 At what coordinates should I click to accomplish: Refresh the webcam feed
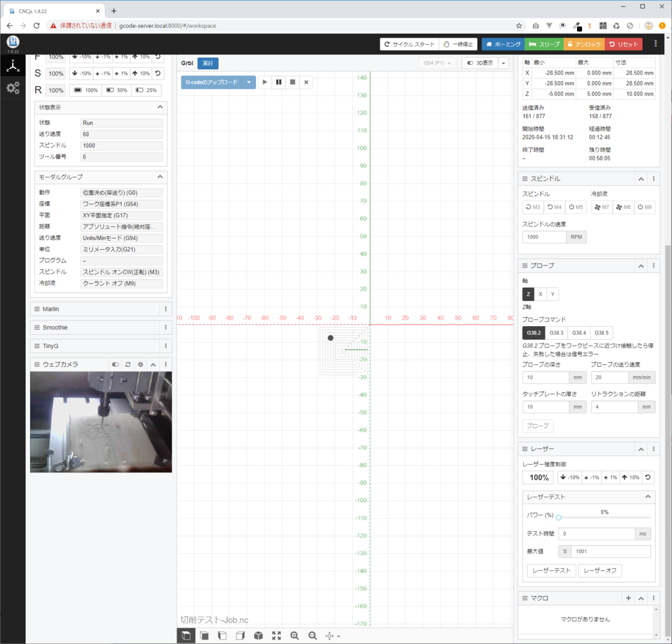click(128, 364)
